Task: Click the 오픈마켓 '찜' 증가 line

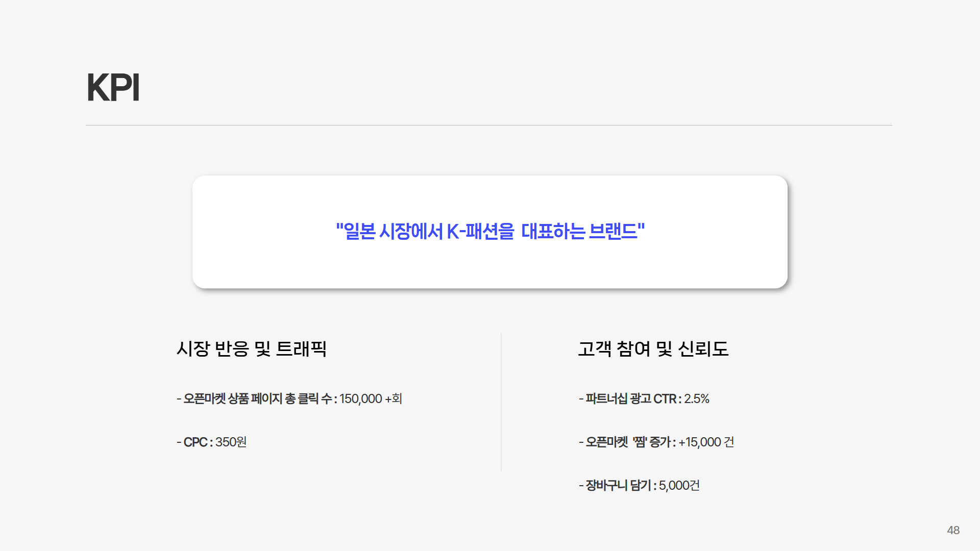Action: pos(657,442)
